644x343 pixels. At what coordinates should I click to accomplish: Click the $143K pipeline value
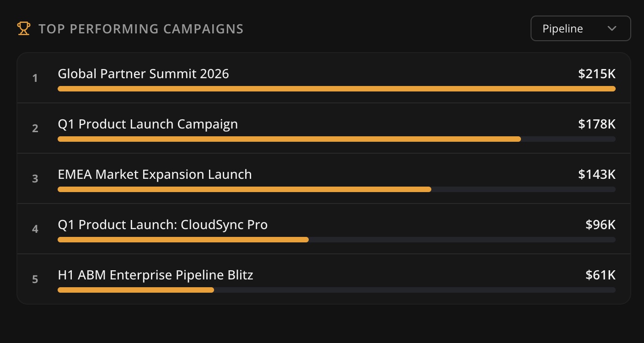click(596, 174)
